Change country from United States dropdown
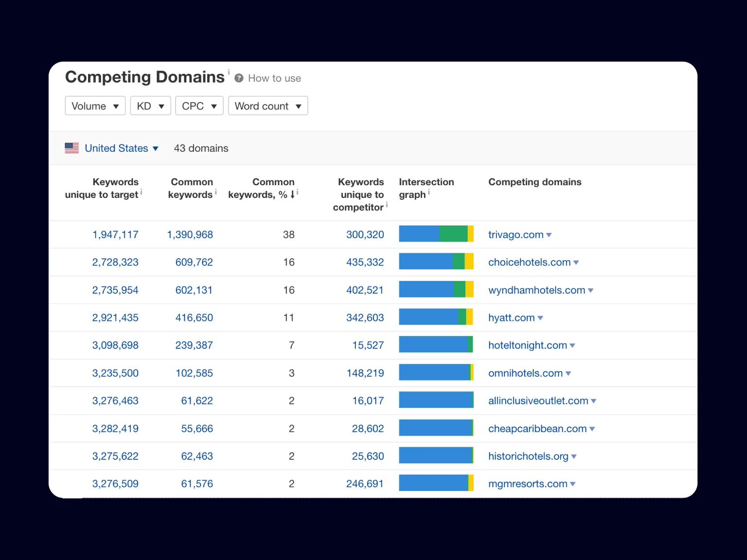747x560 pixels. pyautogui.click(x=122, y=148)
